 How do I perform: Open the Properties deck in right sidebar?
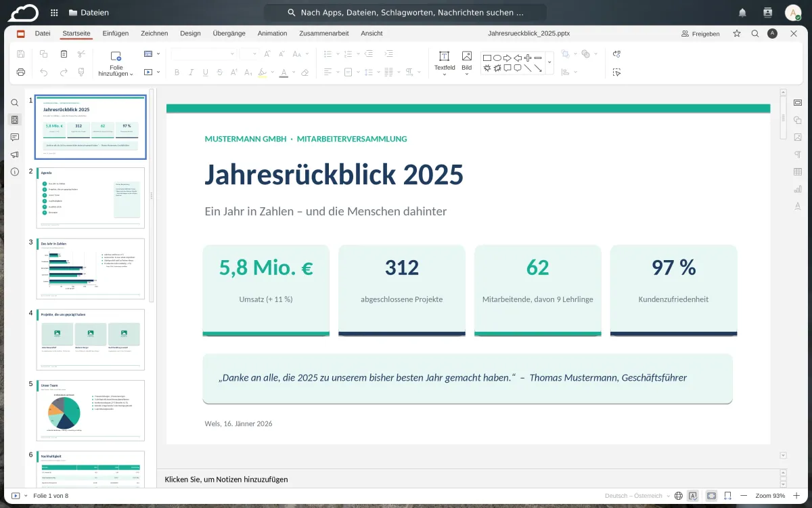[x=798, y=103]
